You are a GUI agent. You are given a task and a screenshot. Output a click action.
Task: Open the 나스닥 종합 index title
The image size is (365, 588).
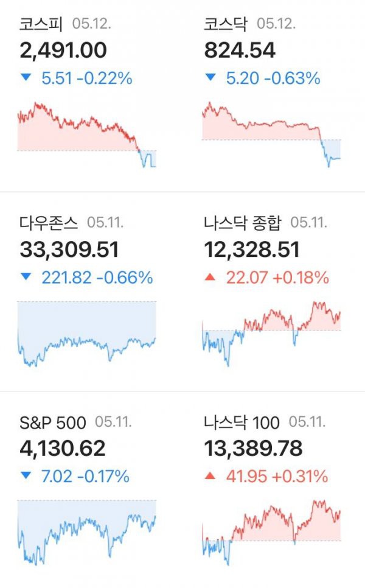[x=243, y=223]
